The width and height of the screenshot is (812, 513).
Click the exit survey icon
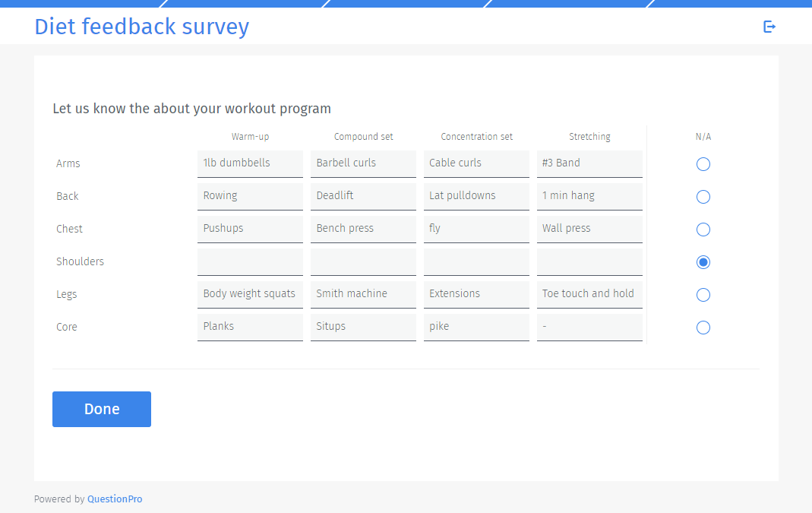(x=769, y=27)
